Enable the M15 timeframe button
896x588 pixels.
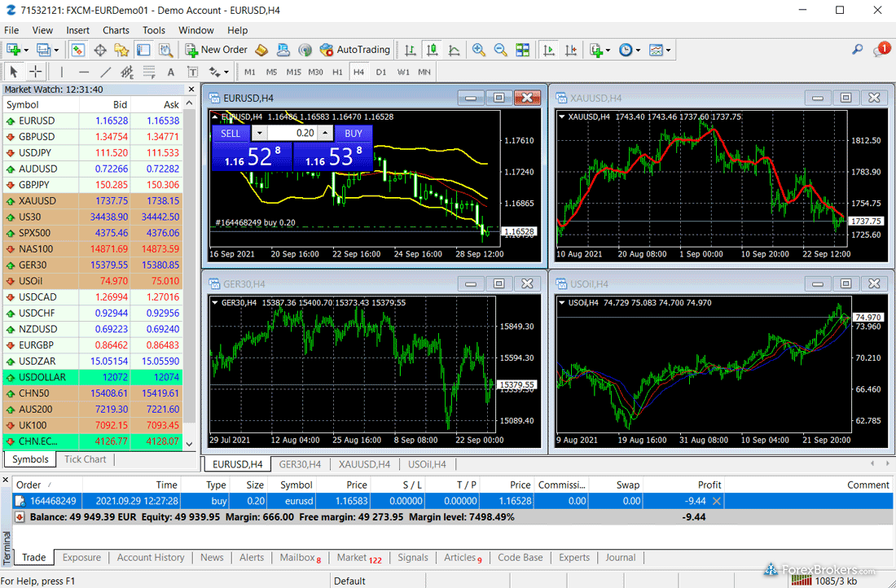coord(293,72)
